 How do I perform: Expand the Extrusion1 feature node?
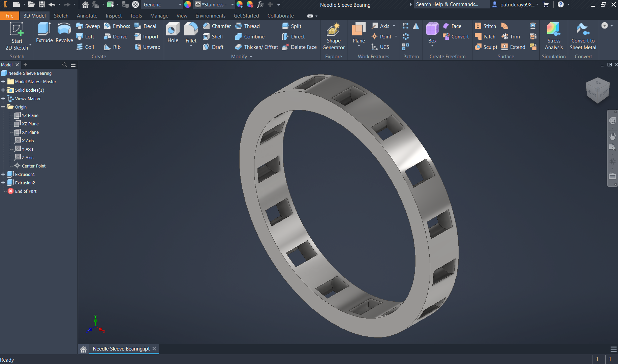3,174
